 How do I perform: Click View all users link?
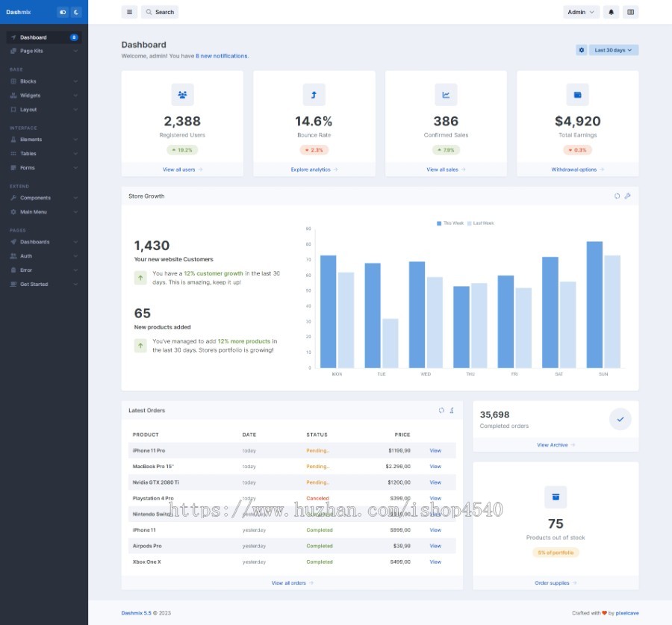pyautogui.click(x=183, y=170)
